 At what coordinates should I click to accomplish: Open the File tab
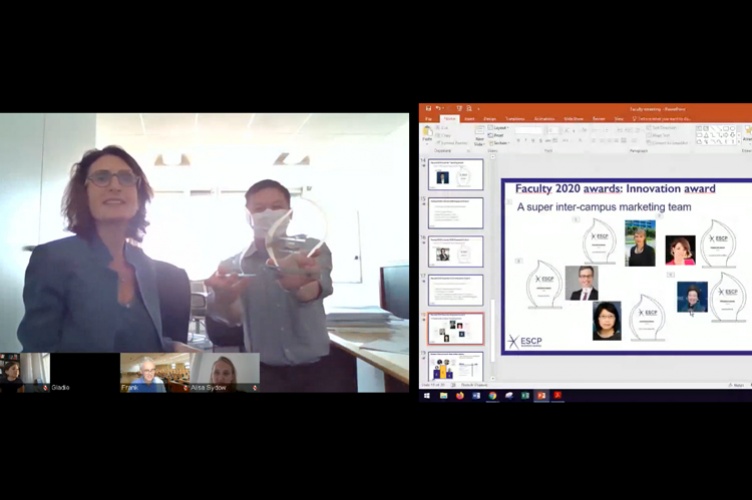(x=429, y=118)
